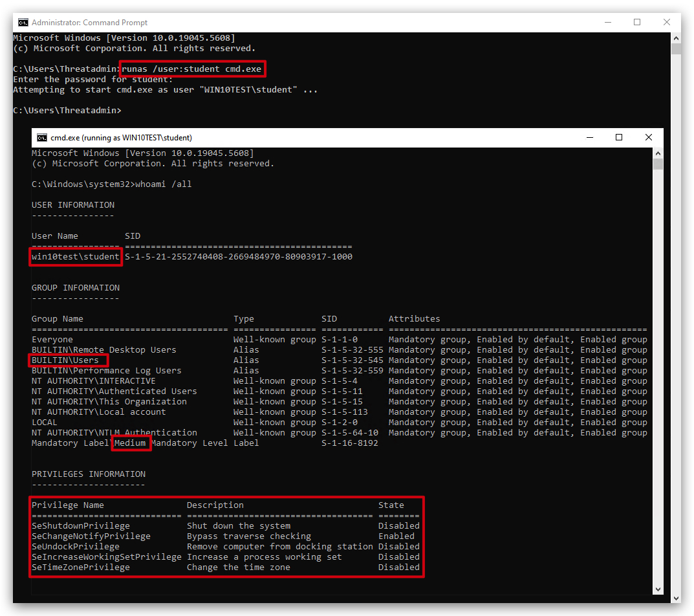Click 'Shut down the system' description
This screenshot has width=694, height=616.
[239, 526]
